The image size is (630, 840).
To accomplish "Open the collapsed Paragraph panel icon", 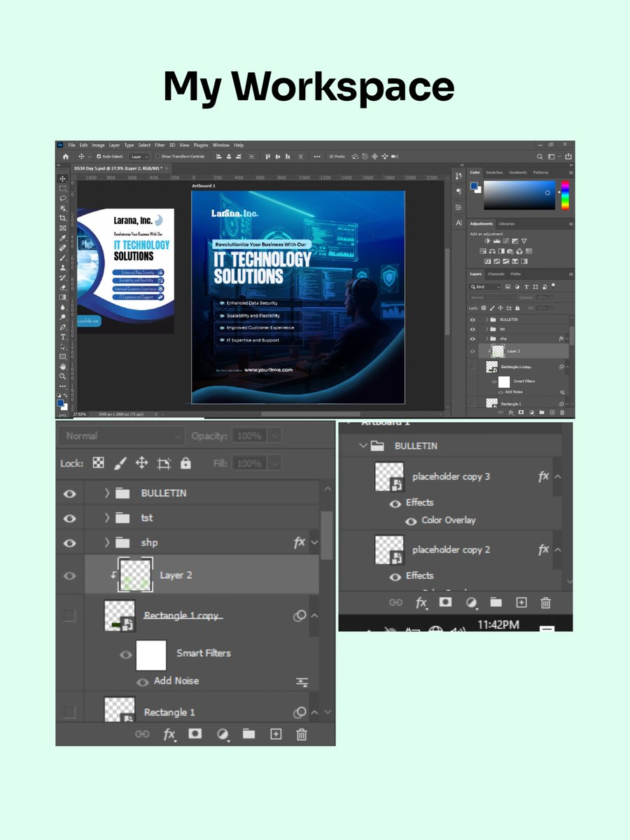I will pos(458,190).
